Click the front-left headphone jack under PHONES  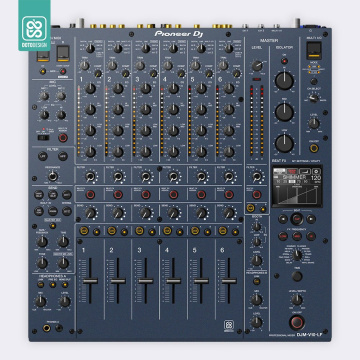click(x=47, y=328)
